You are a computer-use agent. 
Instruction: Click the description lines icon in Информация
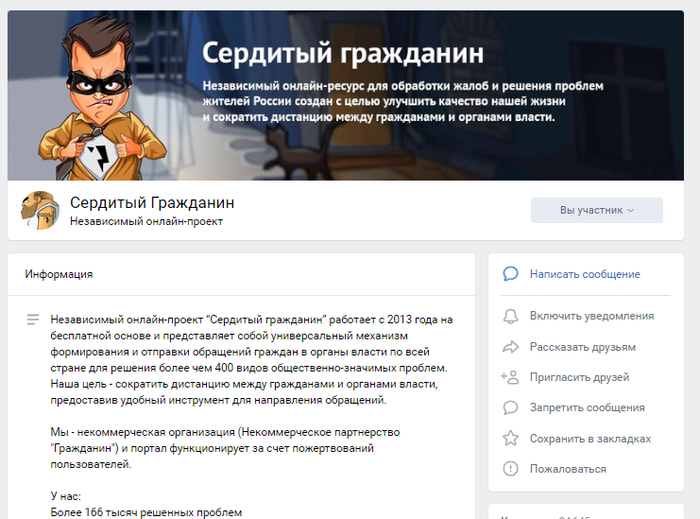click(x=33, y=319)
